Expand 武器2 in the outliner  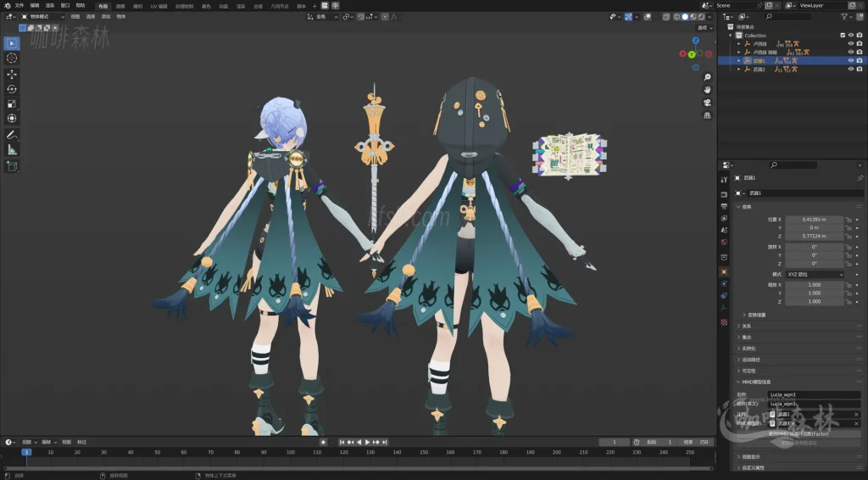click(x=738, y=70)
